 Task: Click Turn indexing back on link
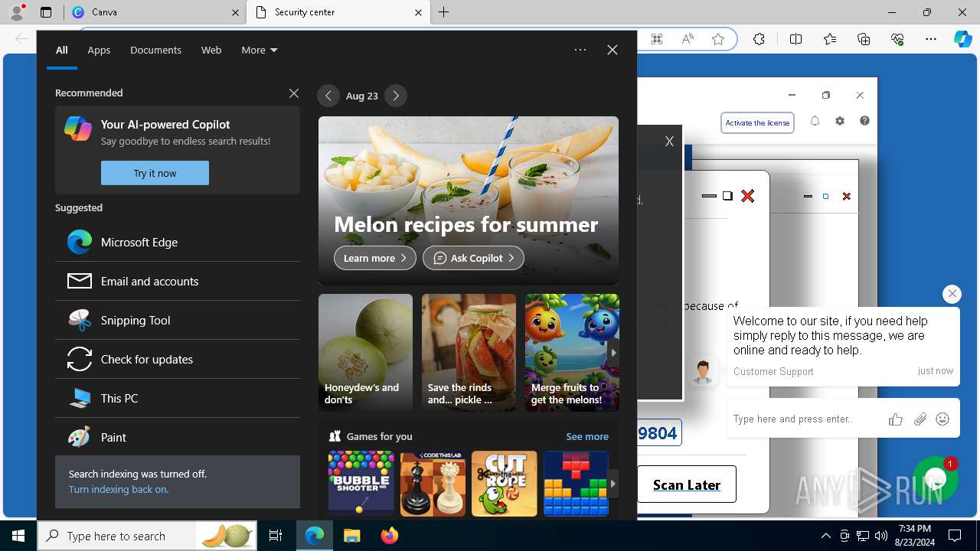119,489
